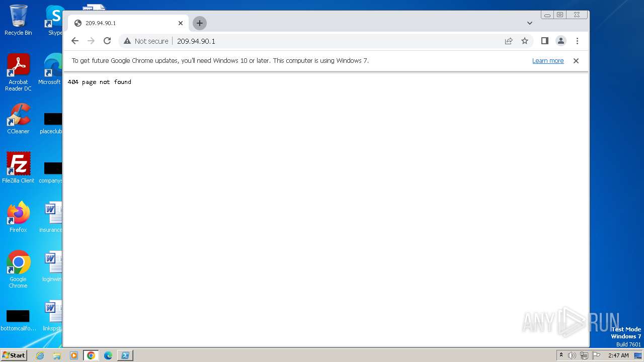The height and width of the screenshot is (362, 644).
Task: Launch FileZilla Client shortcut
Action: (x=18, y=168)
